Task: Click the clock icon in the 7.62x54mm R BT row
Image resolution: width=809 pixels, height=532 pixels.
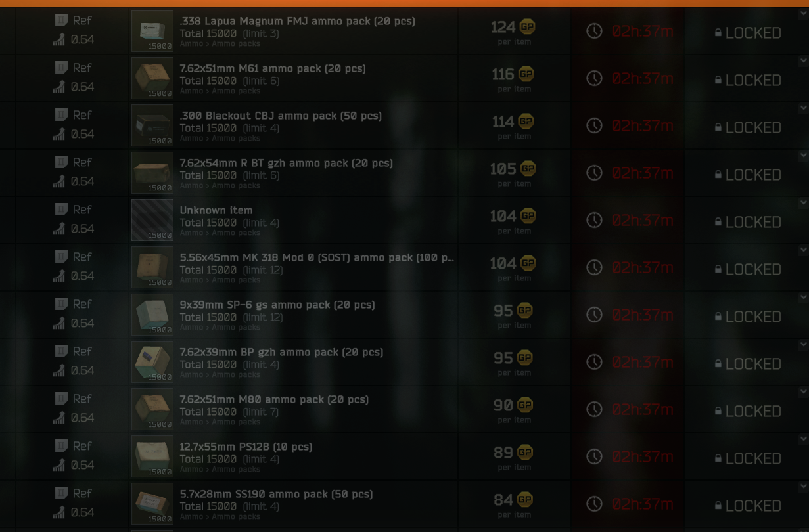Action: [594, 173]
